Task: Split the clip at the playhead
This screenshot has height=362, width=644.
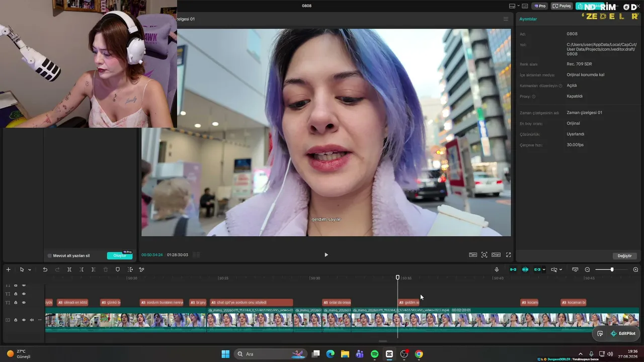Action: coord(69,269)
